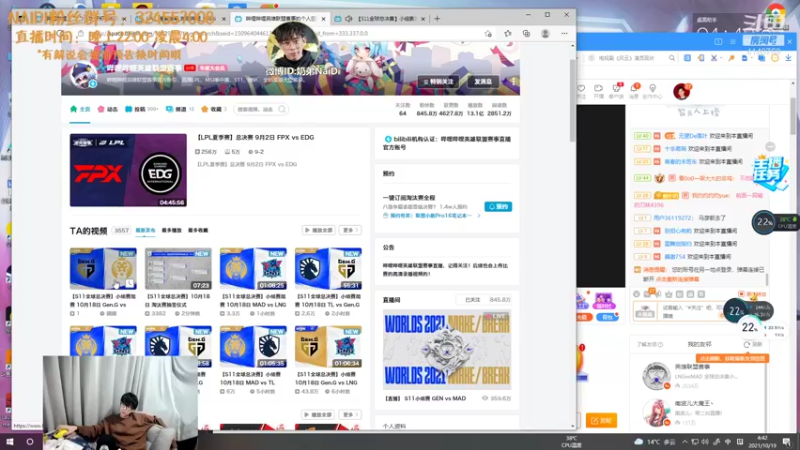This screenshot has width=800, height=450.
Task: Open the key password icon in right toolbar
Action: (731, 58)
